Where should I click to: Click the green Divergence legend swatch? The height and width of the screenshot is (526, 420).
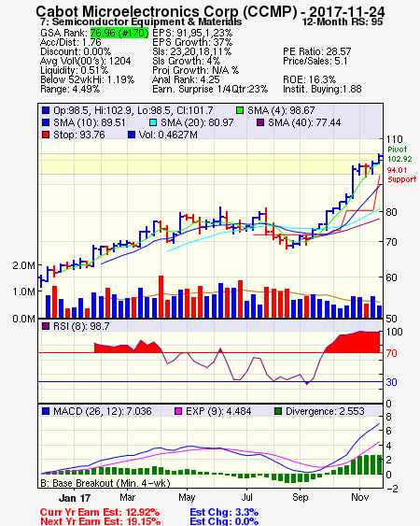pyautogui.click(x=278, y=411)
